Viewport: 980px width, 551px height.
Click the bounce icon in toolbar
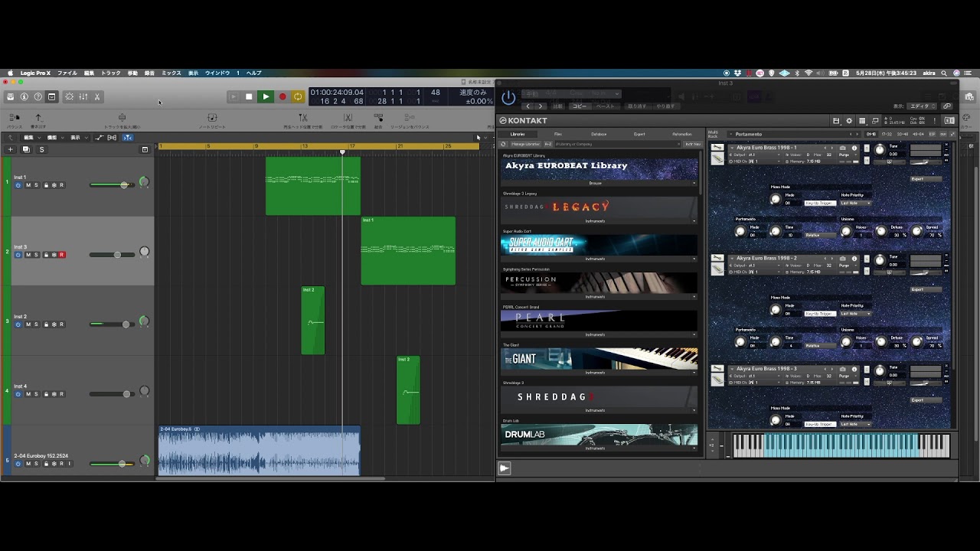15,118
